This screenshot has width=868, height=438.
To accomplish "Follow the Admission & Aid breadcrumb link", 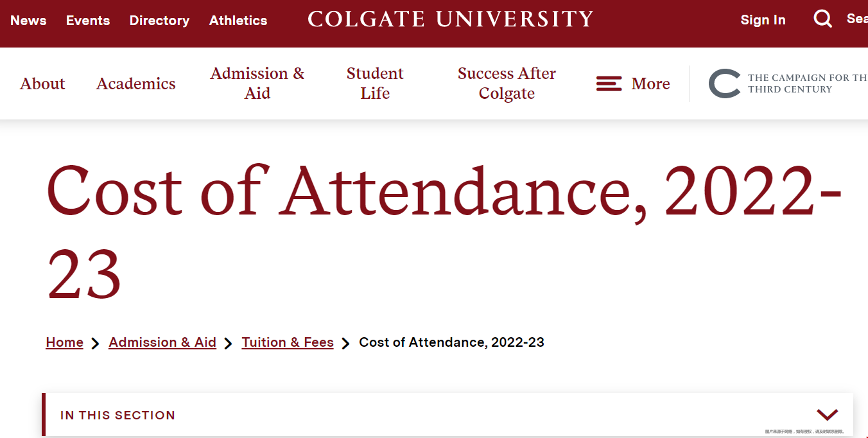I will 162,342.
